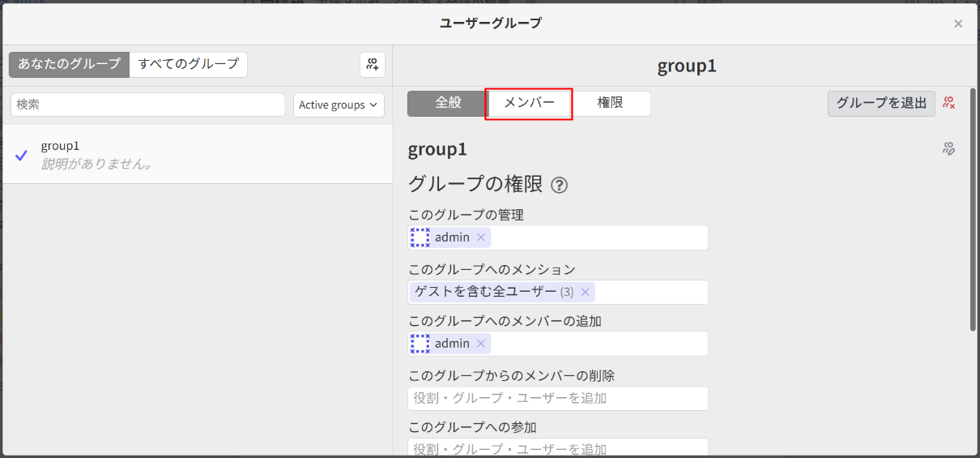Remove admin from group management field

coord(480,238)
